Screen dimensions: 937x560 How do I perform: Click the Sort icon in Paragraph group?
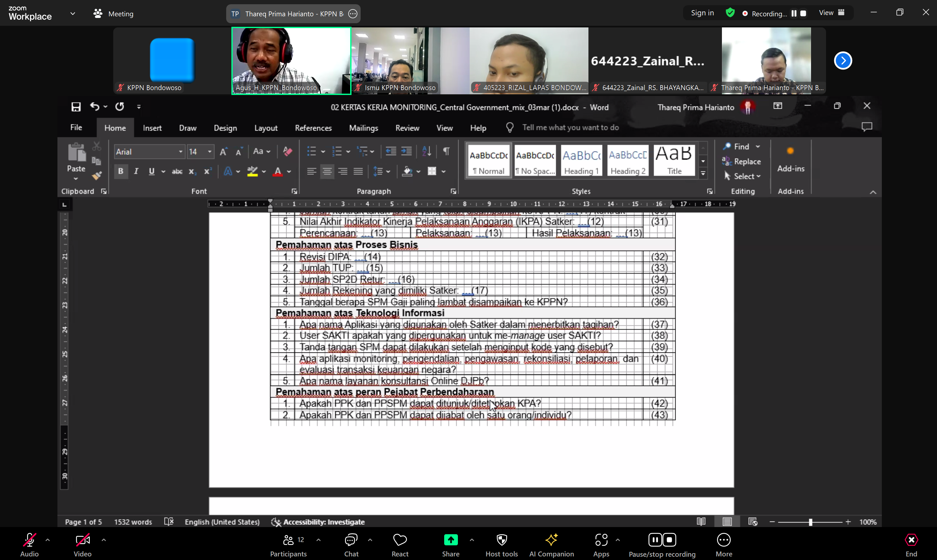427,152
